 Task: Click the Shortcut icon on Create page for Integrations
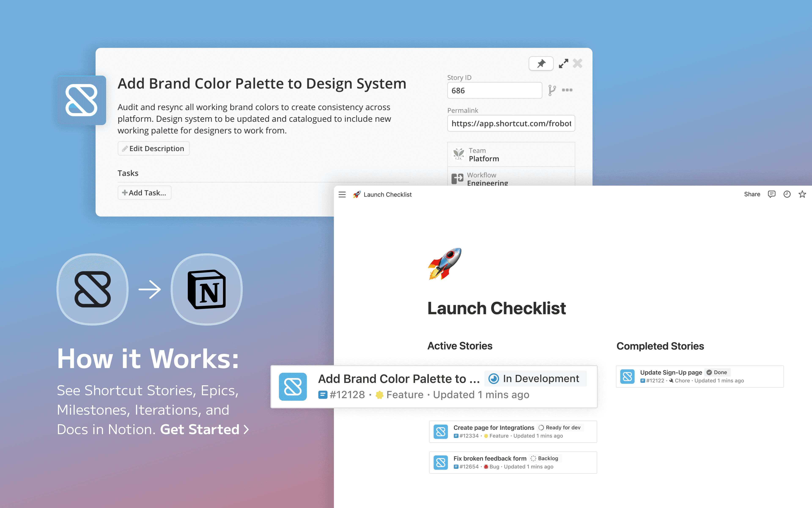pos(440,432)
